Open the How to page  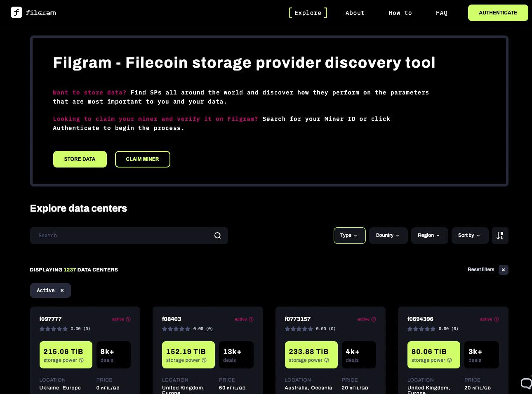(x=400, y=13)
